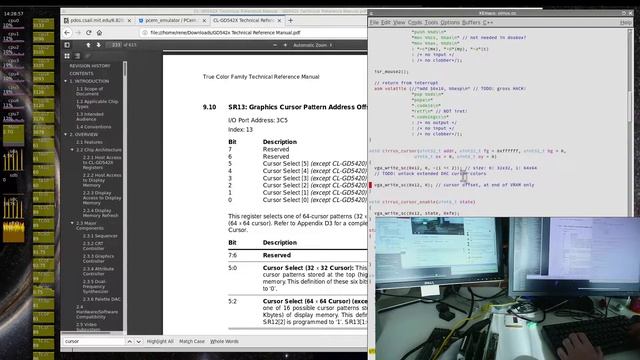Click the site info icon in address bar
The height and width of the screenshot is (360, 640).
click(144, 33)
